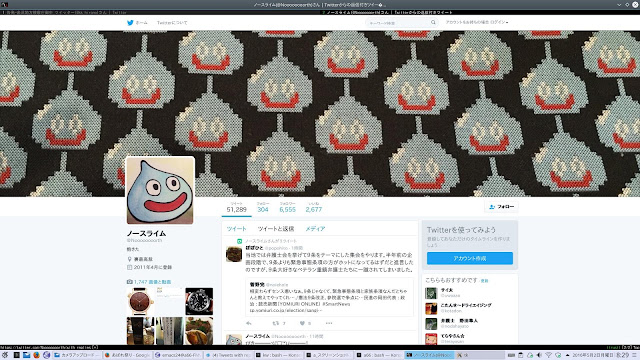Click the slime profile avatar picture
This screenshot has width=640, height=360.
tap(160, 191)
